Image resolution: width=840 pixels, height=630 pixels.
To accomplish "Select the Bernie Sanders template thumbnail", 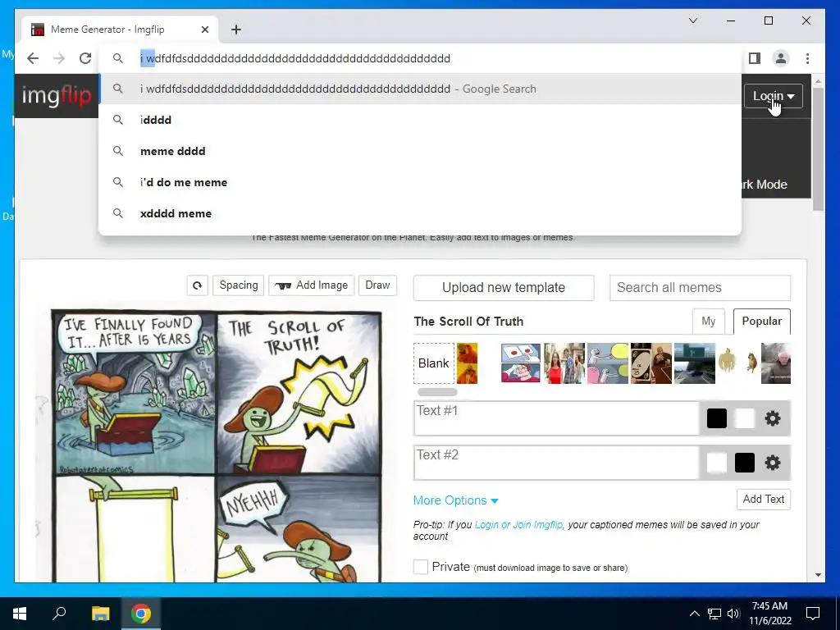I will point(776,363).
